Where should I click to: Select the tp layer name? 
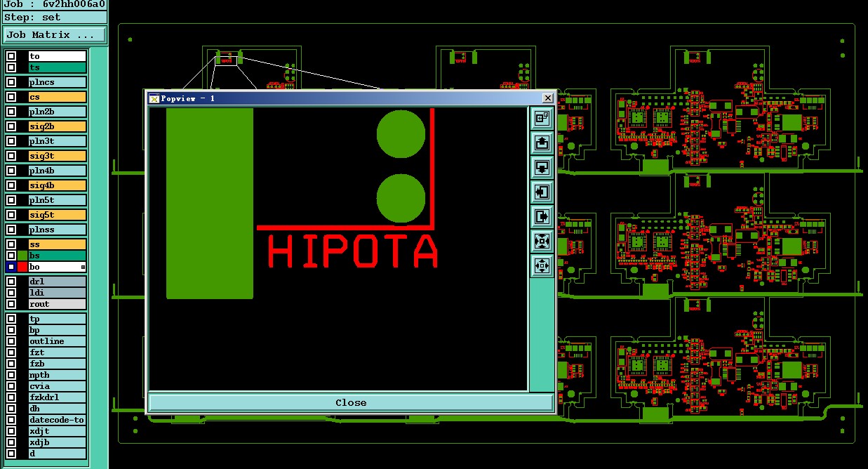point(58,319)
